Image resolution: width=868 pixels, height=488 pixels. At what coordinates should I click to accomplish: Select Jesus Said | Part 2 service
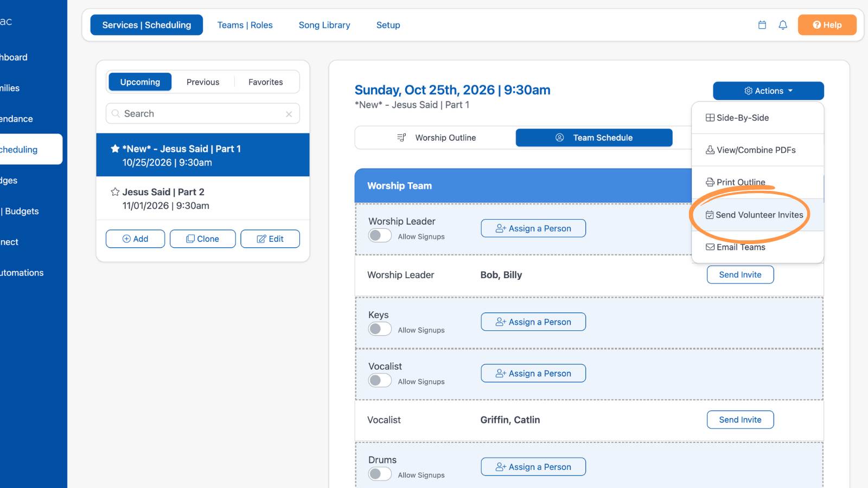pos(203,198)
